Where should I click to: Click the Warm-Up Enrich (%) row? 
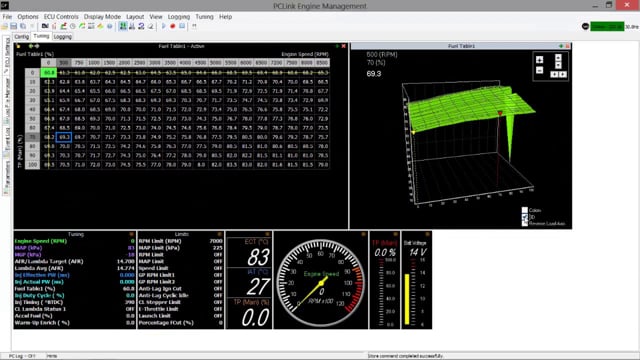(74, 322)
